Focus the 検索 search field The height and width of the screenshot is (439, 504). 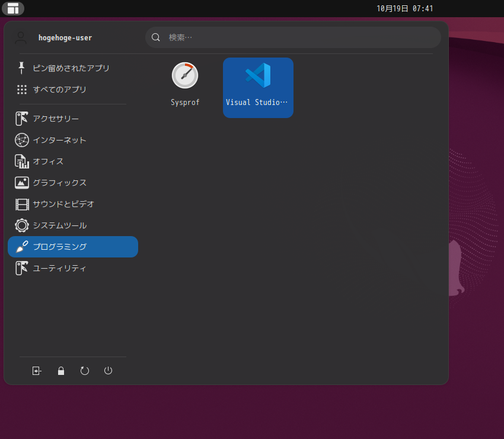[293, 37]
